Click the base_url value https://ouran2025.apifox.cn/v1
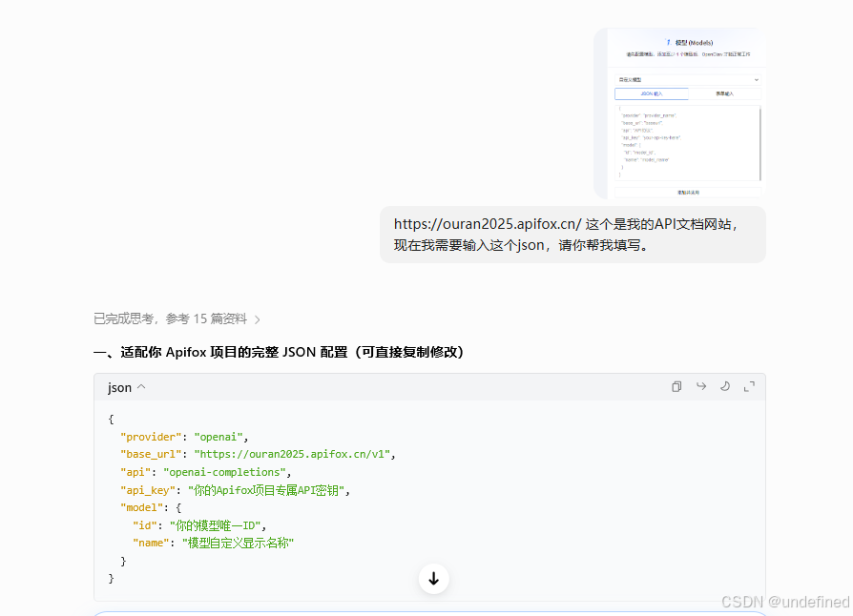The width and height of the screenshot is (853, 616). (x=292, y=454)
